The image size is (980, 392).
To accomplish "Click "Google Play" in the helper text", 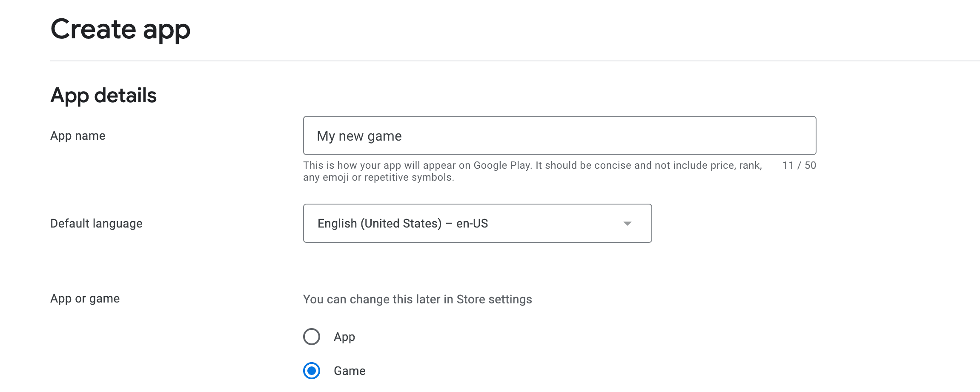I will click(x=502, y=165).
